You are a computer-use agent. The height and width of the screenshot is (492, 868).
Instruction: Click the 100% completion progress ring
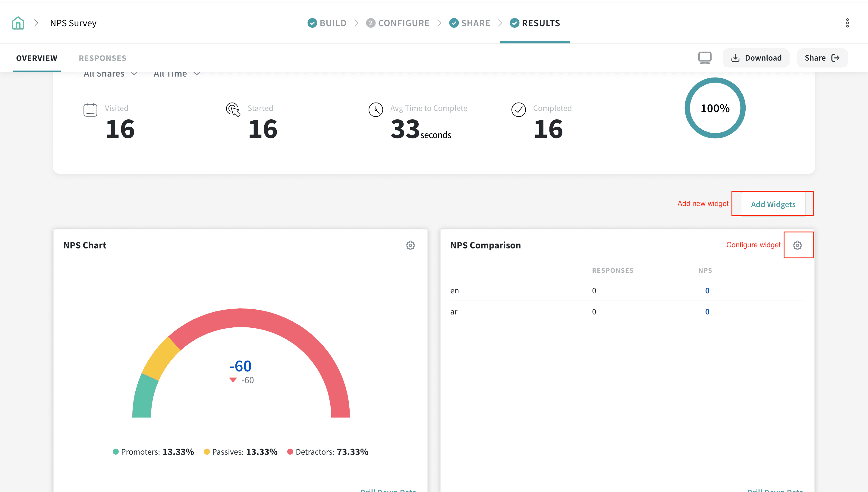pos(715,108)
